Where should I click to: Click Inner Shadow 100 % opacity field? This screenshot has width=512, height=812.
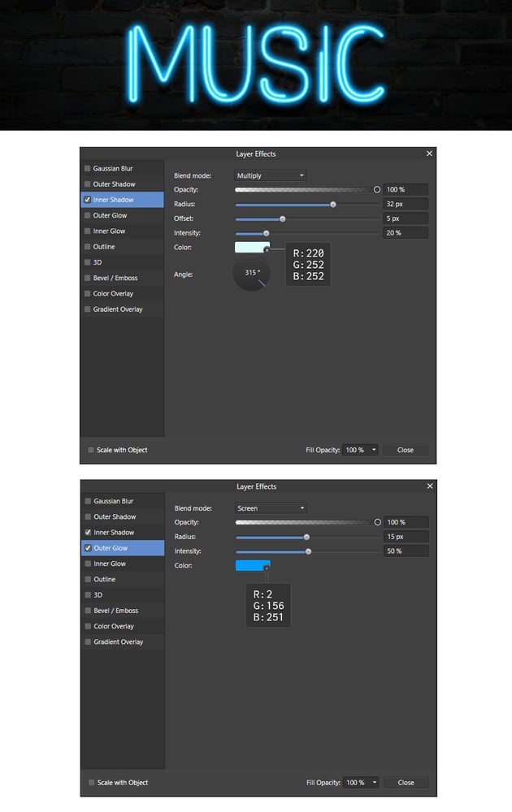pyautogui.click(x=406, y=189)
